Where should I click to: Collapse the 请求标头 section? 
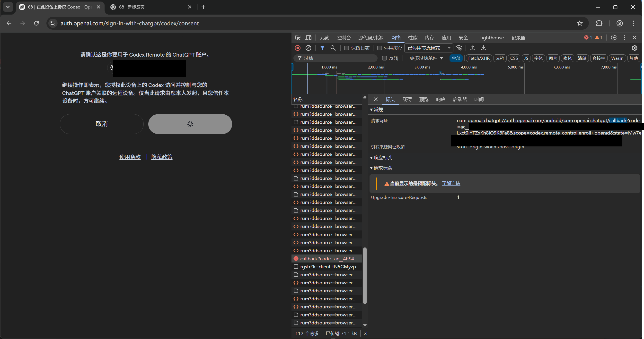(381, 168)
